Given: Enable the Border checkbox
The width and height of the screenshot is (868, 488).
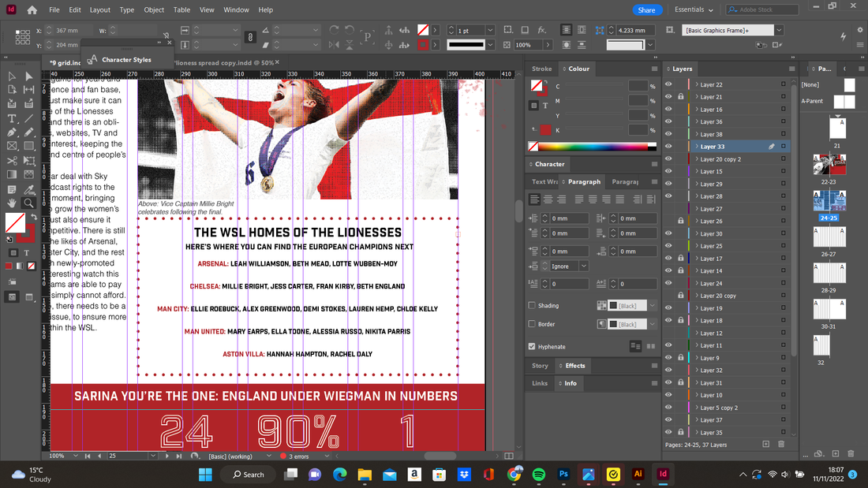Looking at the screenshot, I should 532,324.
